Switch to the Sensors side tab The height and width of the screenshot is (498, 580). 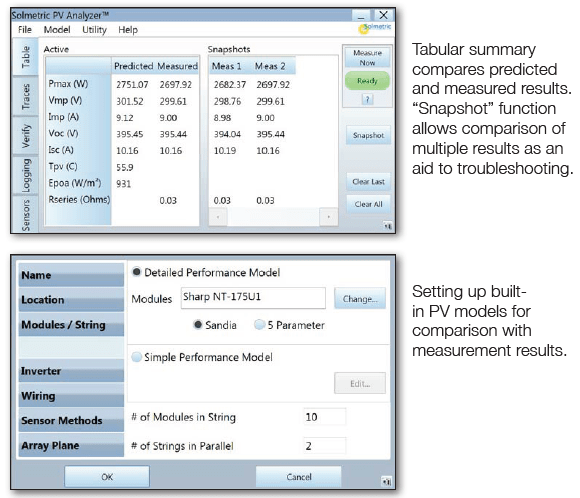26,215
